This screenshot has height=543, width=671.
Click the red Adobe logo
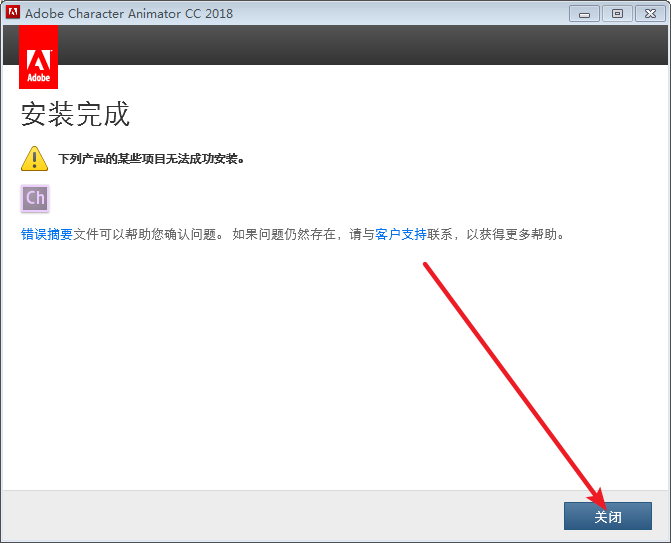pos(39,57)
